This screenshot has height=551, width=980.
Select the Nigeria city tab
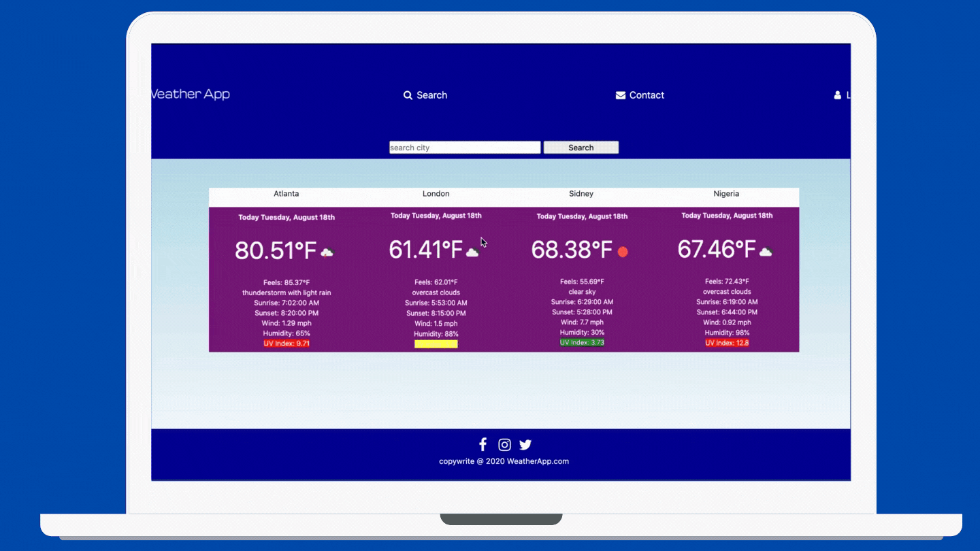pos(726,194)
